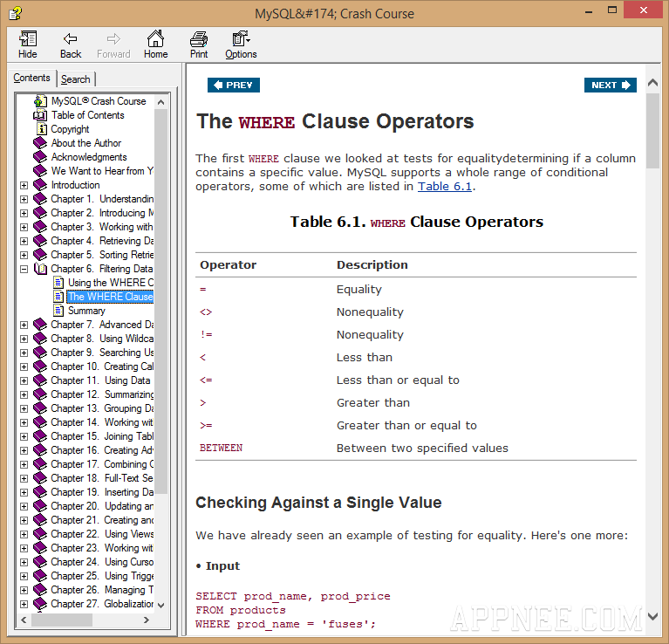
Task: Open Chapter 10 Creating Calculated entry
Action: (102, 367)
